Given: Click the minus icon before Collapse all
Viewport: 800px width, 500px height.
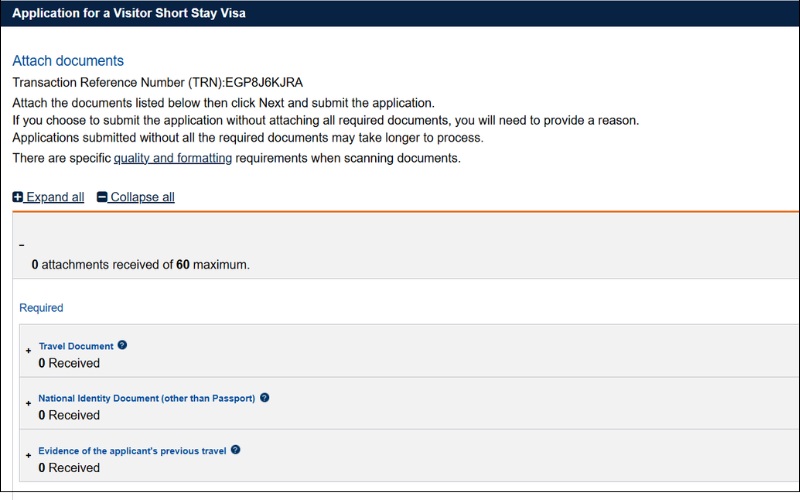Looking at the screenshot, I should pos(102,197).
